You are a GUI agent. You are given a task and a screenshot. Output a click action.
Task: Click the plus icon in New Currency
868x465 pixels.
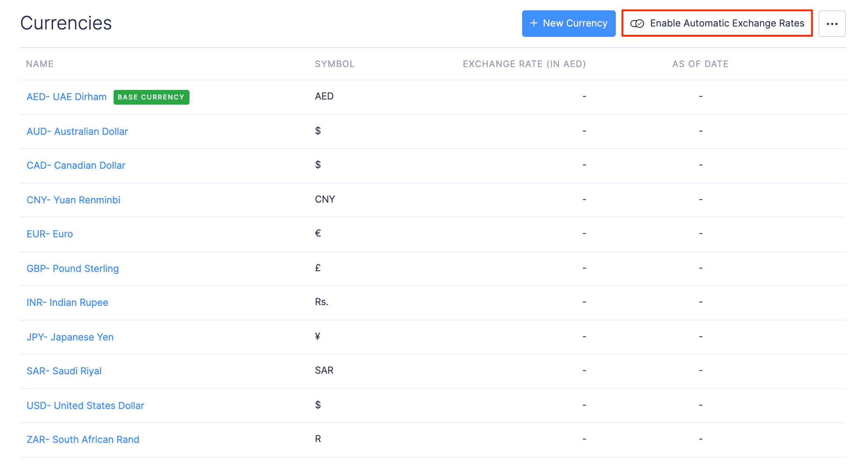[x=534, y=23]
